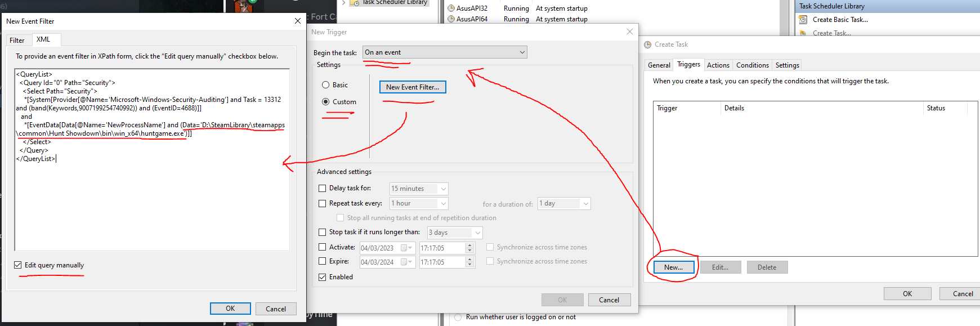Screen dimensions: 980x326
Task: Open the Conditions tab in Create Task
Action: [x=753, y=65]
